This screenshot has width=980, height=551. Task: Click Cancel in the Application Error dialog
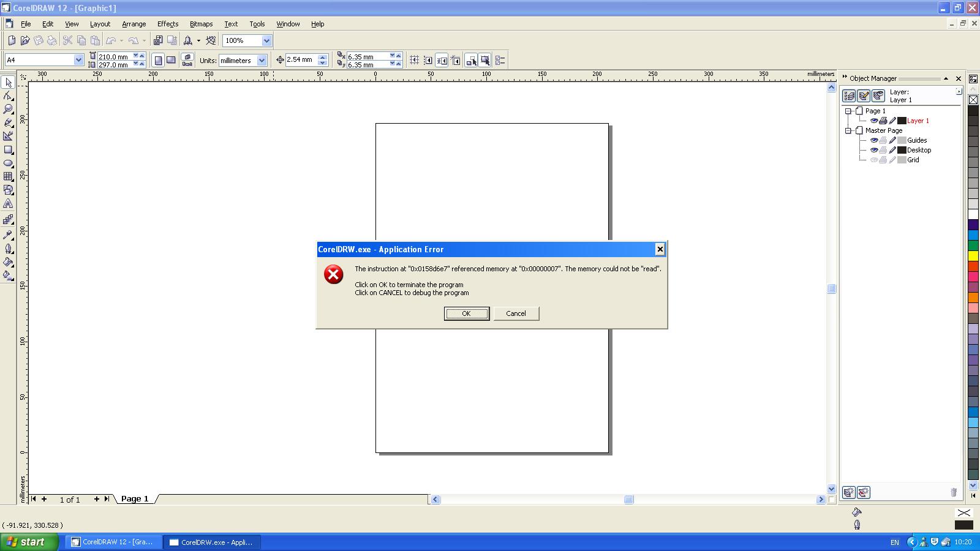pyautogui.click(x=516, y=313)
